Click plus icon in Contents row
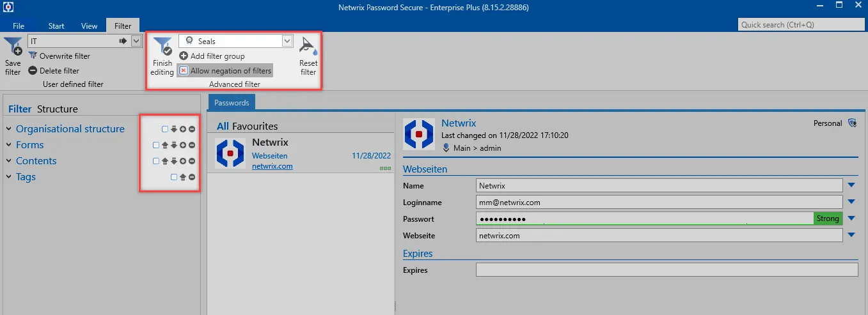Viewport: 868px width, 315px height. 183,161
